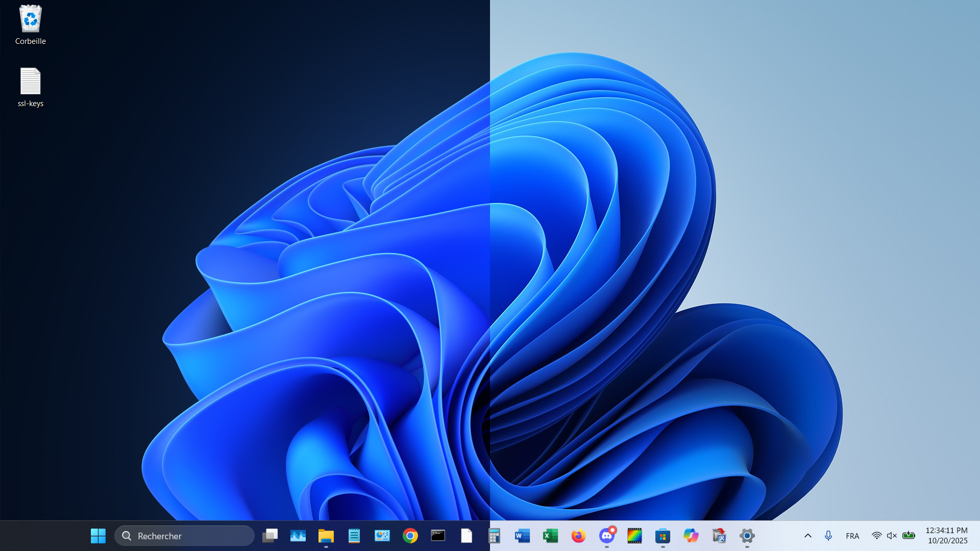Screen dimensions: 980x551
Task: Launch Google Chrome
Action: 410,536
